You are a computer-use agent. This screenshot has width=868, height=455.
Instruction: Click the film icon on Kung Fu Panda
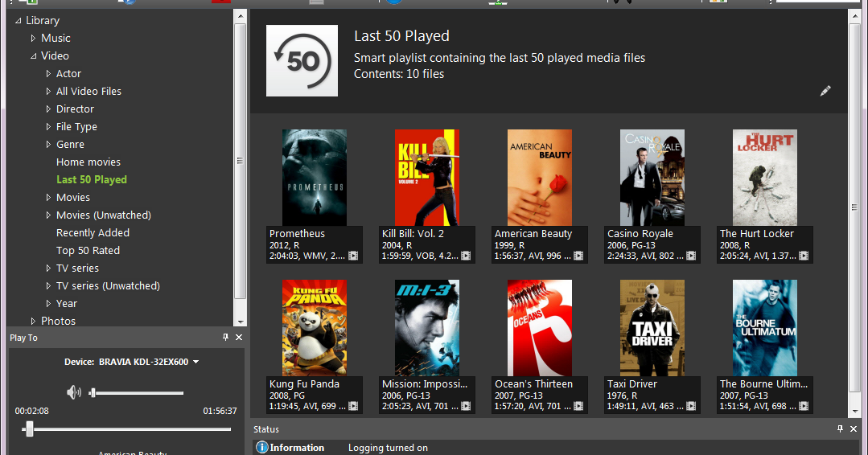(353, 406)
